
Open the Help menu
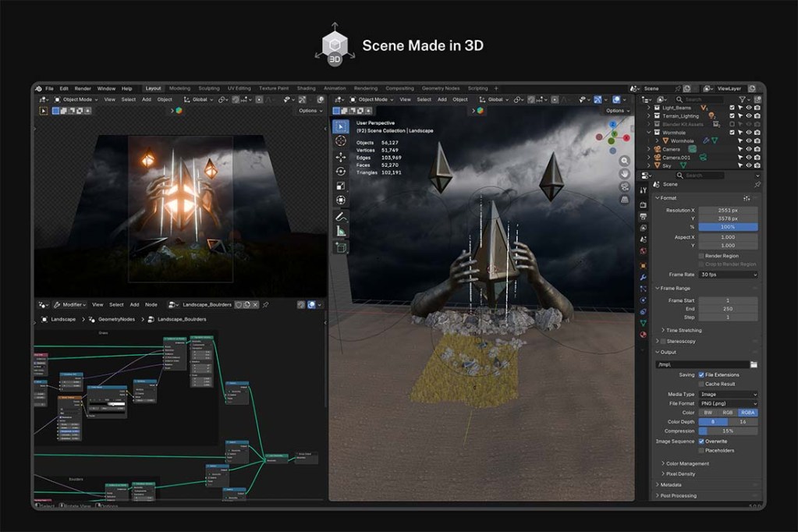pyautogui.click(x=126, y=89)
